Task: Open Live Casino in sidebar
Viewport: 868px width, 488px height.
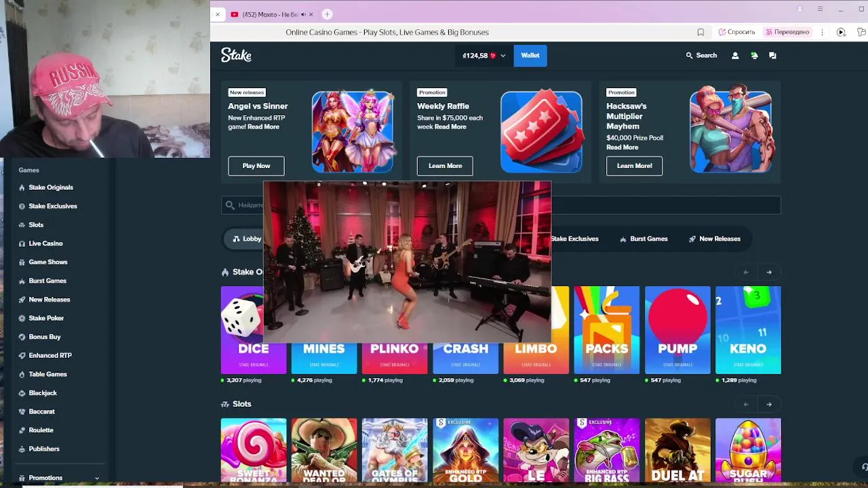Action: pos(45,243)
